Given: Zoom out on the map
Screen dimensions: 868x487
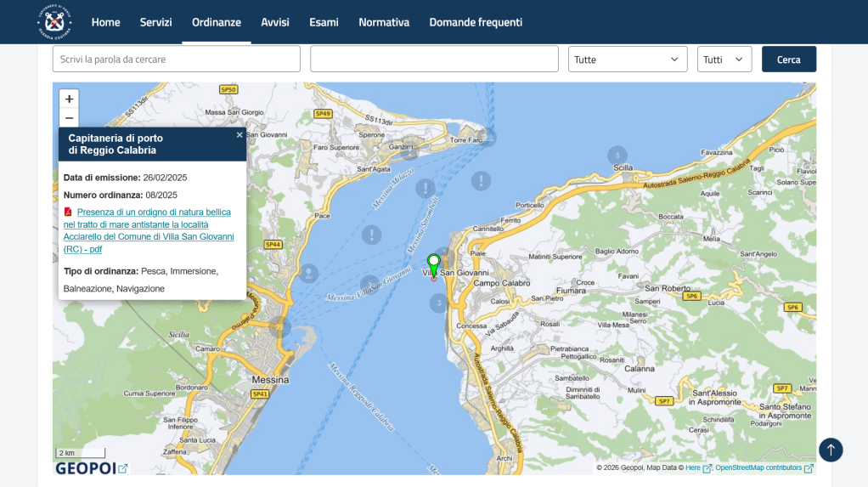Looking at the screenshot, I should [x=69, y=118].
